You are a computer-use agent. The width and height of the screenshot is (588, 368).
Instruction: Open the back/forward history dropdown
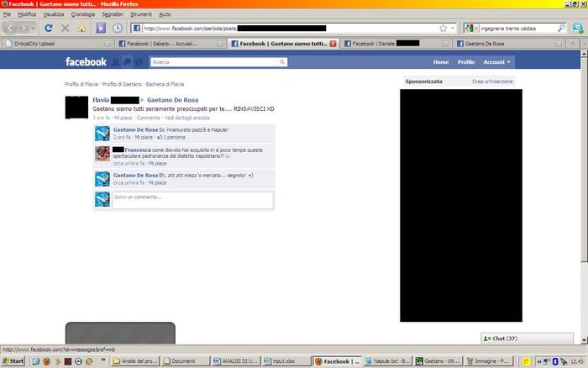coord(33,28)
